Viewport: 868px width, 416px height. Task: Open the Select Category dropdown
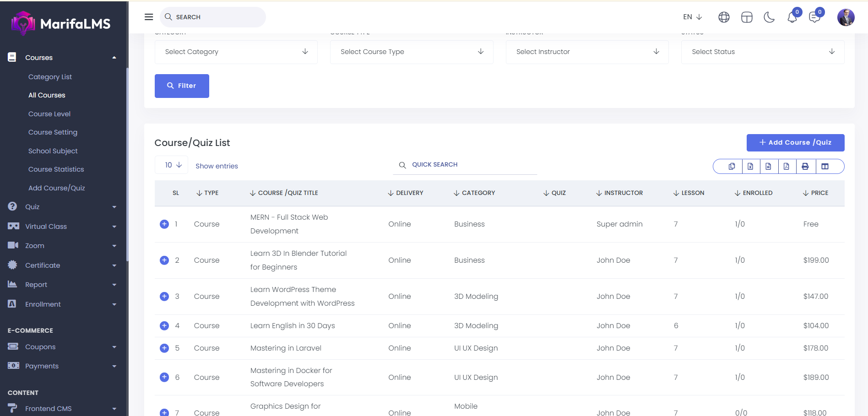236,52
